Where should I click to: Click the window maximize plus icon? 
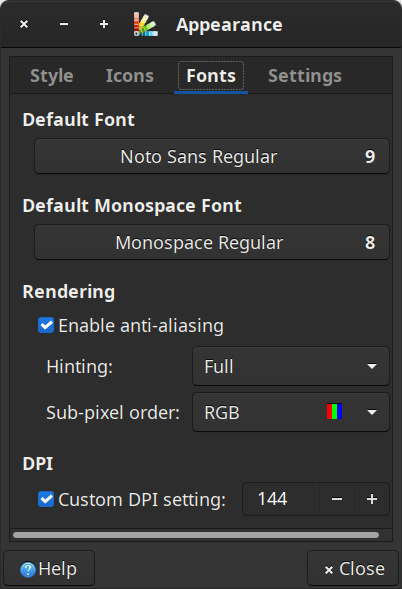(x=104, y=24)
